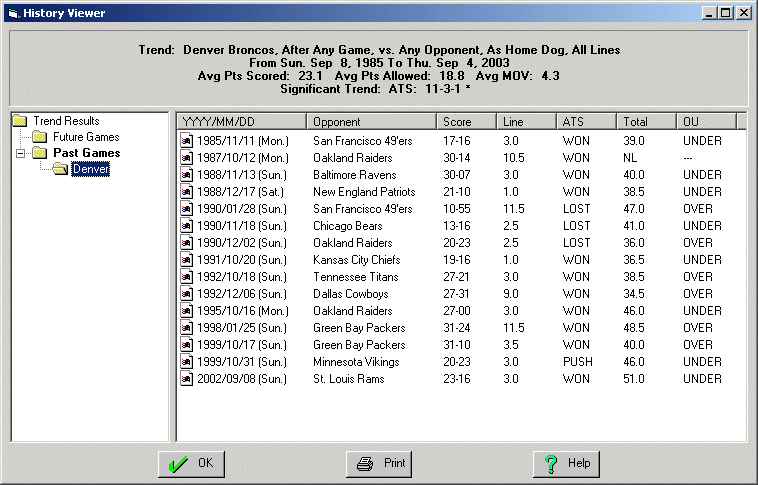The width and height of the screenshot is (758, 485).
Task: Minimize the History Viewer window
Action: (x=709, y=13)
